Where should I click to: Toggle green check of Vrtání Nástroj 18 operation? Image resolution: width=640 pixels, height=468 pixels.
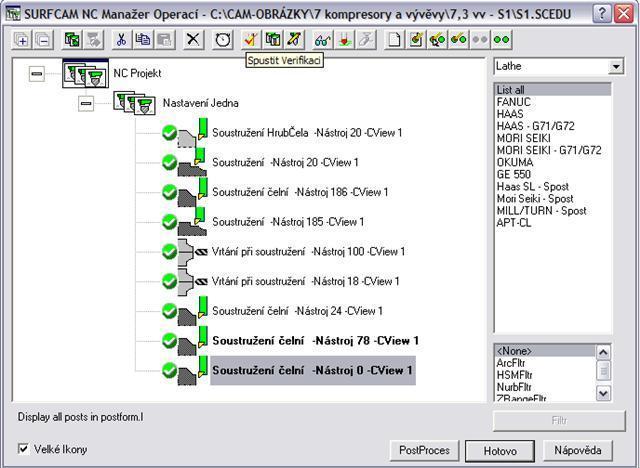tap(169, 282)
